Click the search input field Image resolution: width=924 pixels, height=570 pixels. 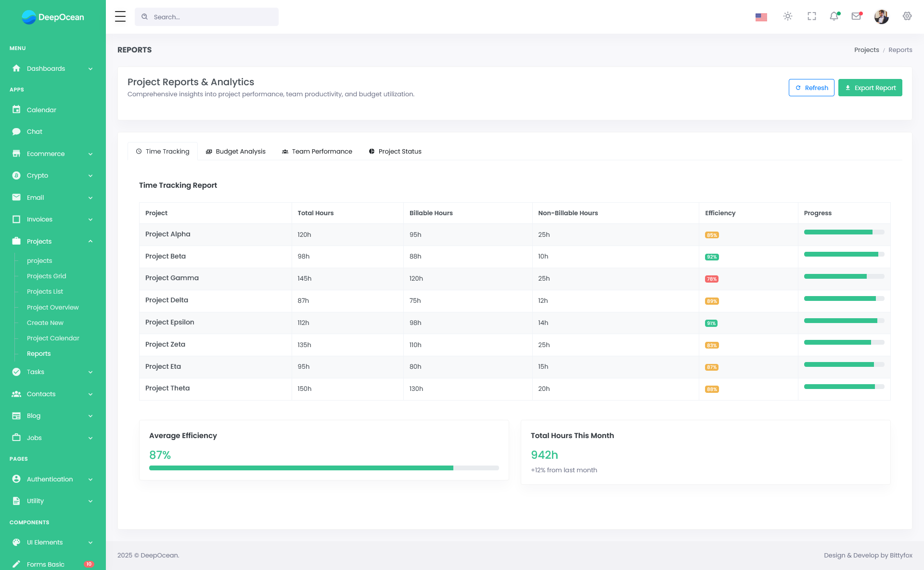coord(207,16)
